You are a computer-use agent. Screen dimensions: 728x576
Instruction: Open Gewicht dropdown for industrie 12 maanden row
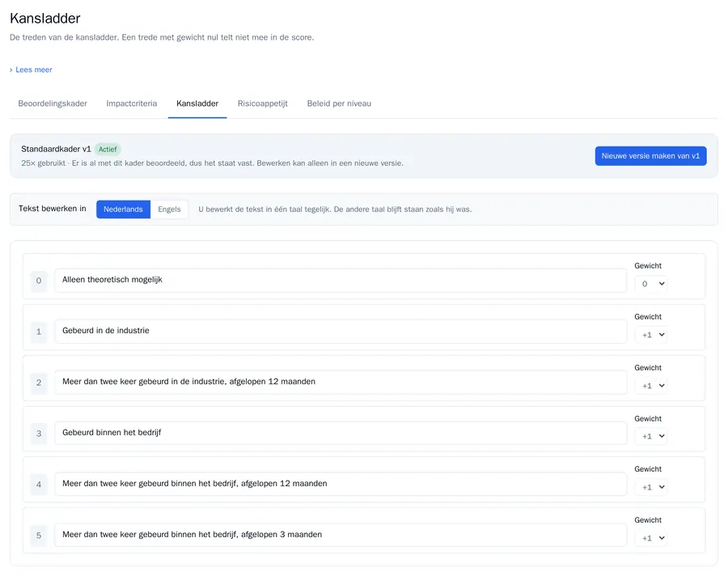651,386
